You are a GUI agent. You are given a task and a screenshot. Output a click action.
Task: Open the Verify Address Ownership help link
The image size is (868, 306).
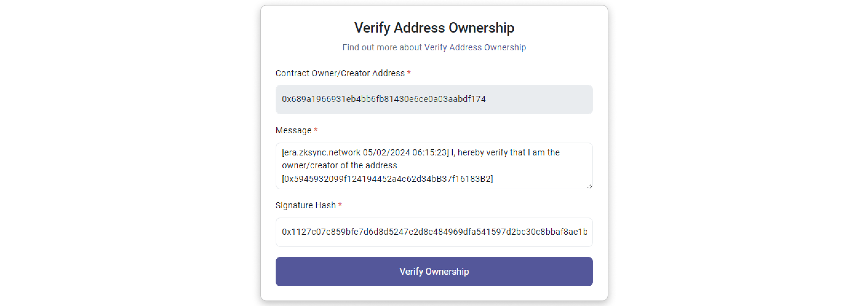click(x=475, y=47)
